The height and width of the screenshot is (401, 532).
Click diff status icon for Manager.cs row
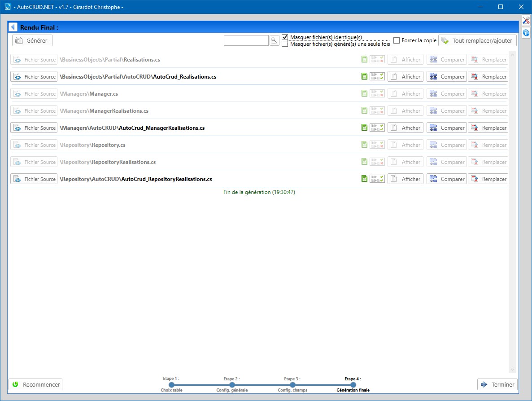pyautogui.click(x=377, y=93)
